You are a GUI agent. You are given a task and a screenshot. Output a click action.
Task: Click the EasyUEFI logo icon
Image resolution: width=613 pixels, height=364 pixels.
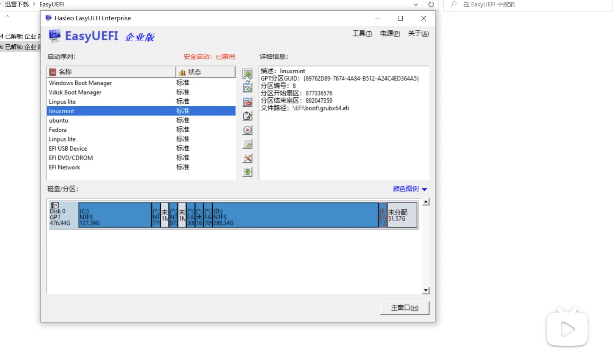click(54, 36)
